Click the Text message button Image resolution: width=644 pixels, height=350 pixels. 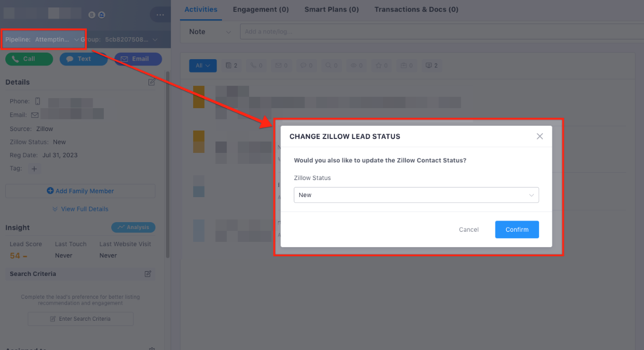[84, 59]
